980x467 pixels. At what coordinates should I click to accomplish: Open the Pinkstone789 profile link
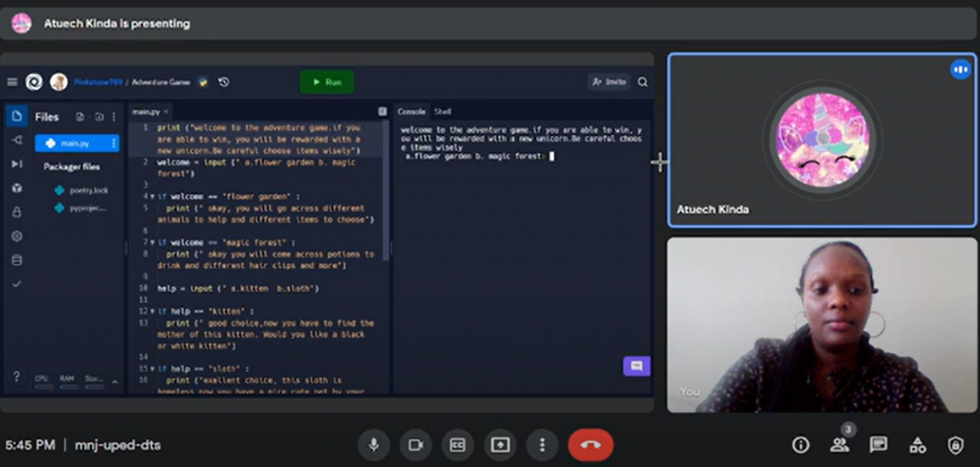tap(98, 82)
